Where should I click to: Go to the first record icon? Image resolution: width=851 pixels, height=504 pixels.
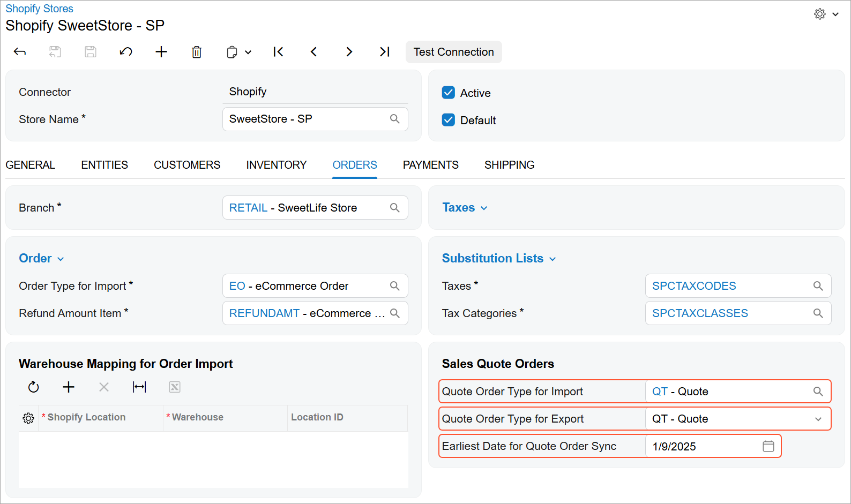pos(278,52)
